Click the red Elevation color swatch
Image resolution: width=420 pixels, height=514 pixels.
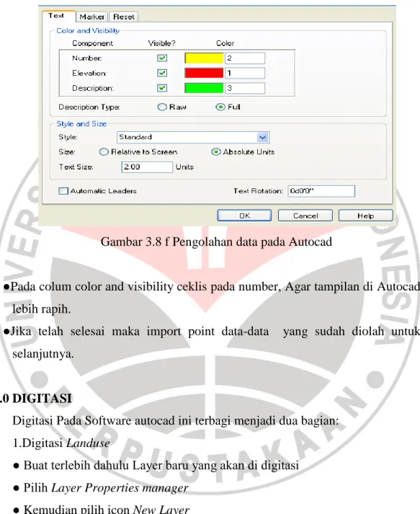(204, 73)
